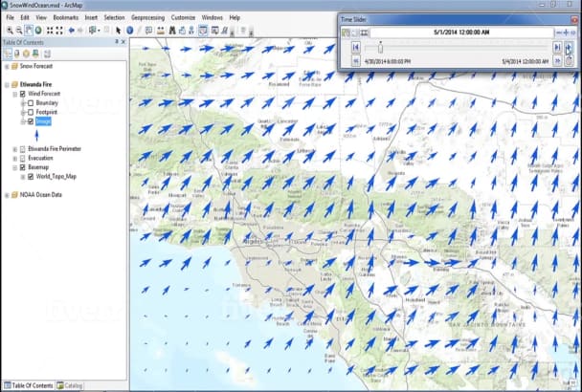Click the Table Of Contents bottom tab
The image size is (582, 392).
point(29,385)
